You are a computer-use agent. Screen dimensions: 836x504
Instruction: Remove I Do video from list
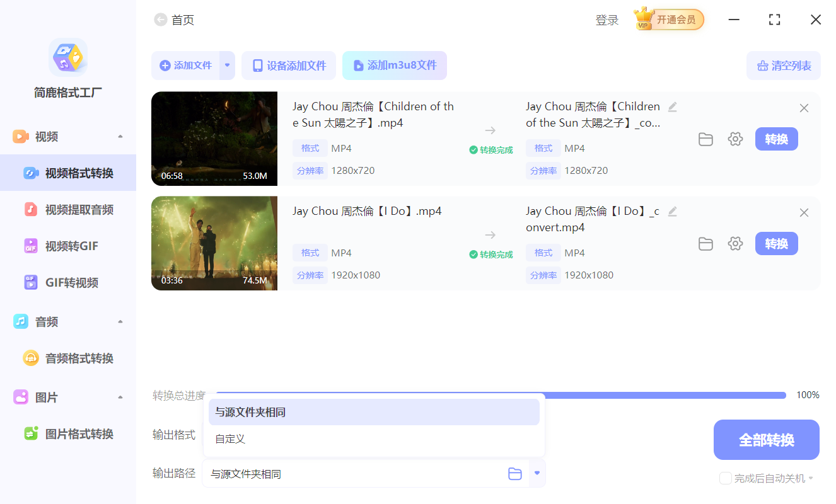804,213
